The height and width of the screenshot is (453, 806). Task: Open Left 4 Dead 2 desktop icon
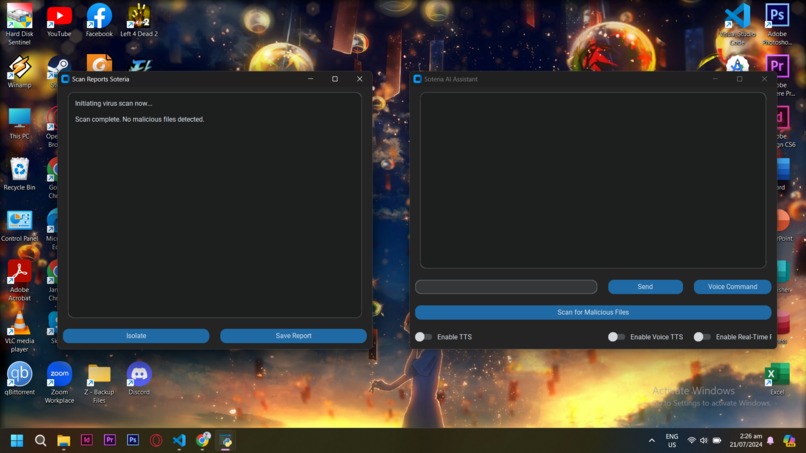(x=139, y=21)
